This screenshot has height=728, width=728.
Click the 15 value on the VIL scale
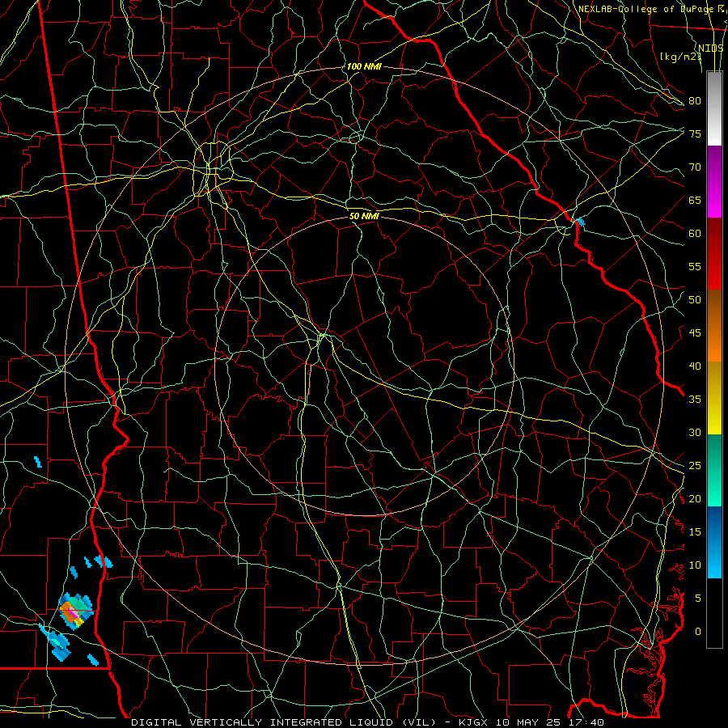tap(695, 531)
